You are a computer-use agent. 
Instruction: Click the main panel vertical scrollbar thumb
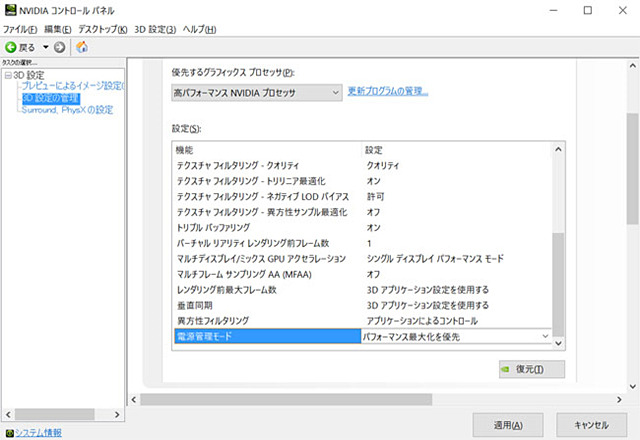pos(633,169)
